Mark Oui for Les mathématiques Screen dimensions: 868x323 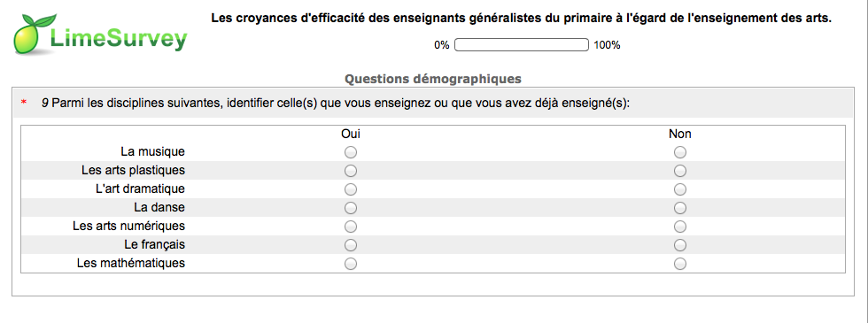[x=351, y=264]
